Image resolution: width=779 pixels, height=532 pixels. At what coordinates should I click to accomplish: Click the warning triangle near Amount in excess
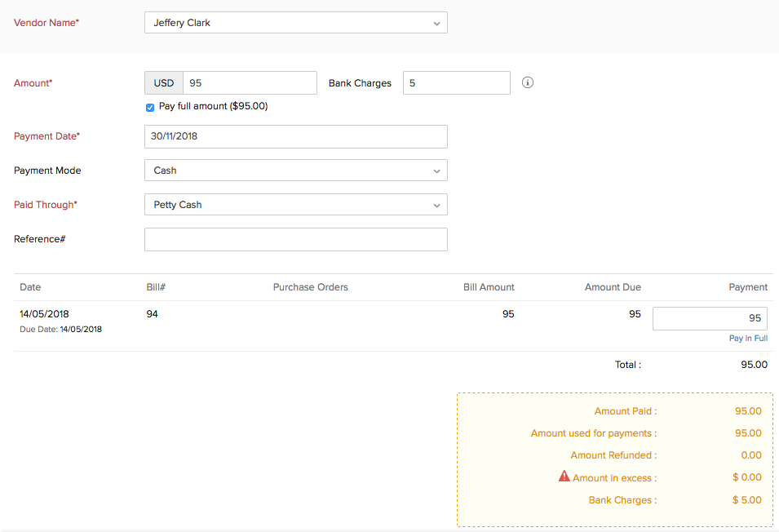564,477
